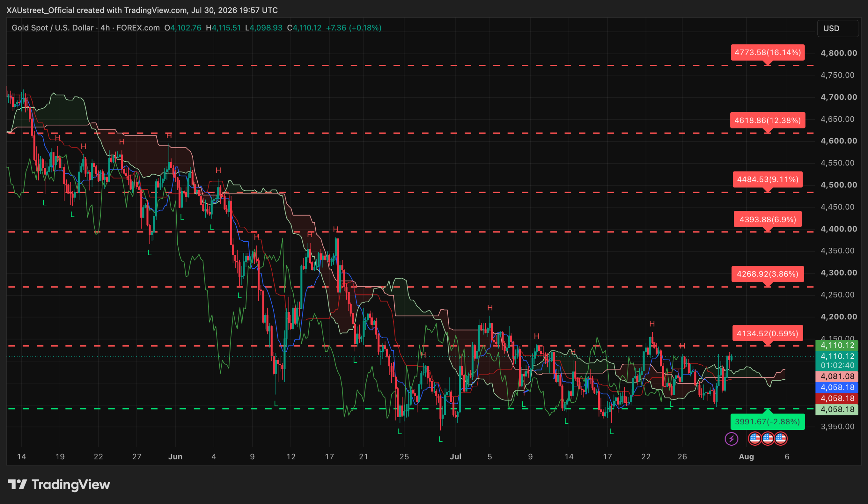Click the teal current price 4,110.12 countdown label

click(837, 361)
